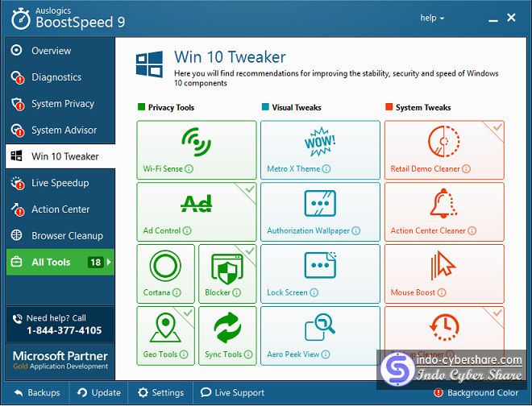Click the support phone number 1-844-377-4105
This screenshot has width=532, height=406.
[x=64, y=330]
